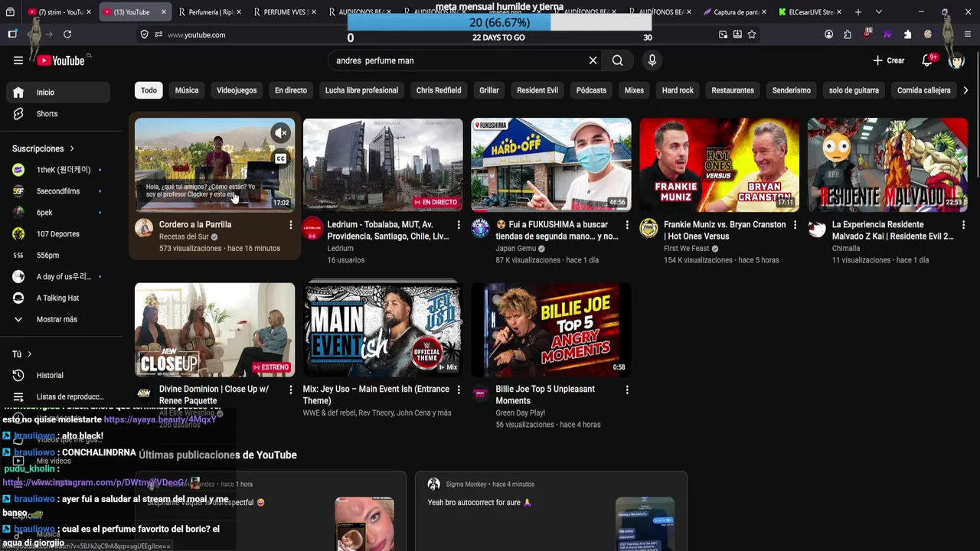Open options for Cordero a la Parrilla

[x=290, y=225]
